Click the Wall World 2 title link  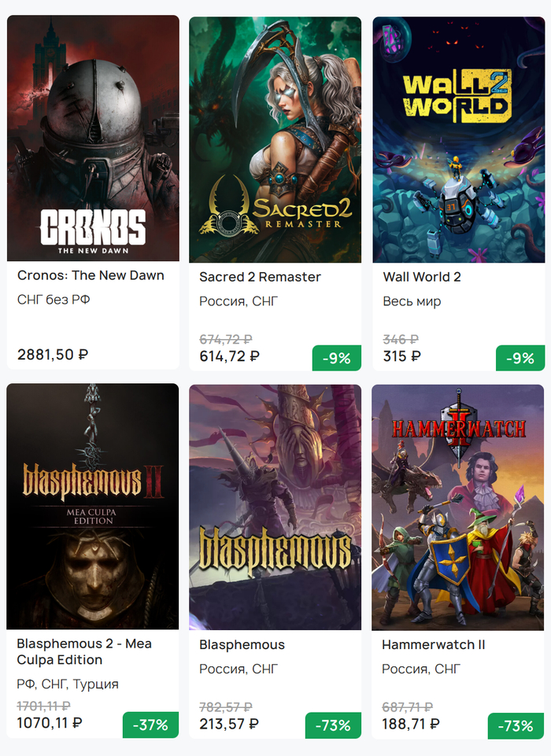pos(422,277)
